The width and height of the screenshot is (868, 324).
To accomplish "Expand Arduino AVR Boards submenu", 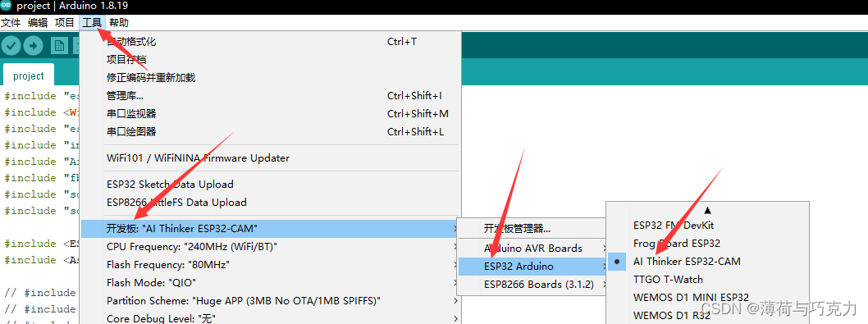I will tap(532, 248).
